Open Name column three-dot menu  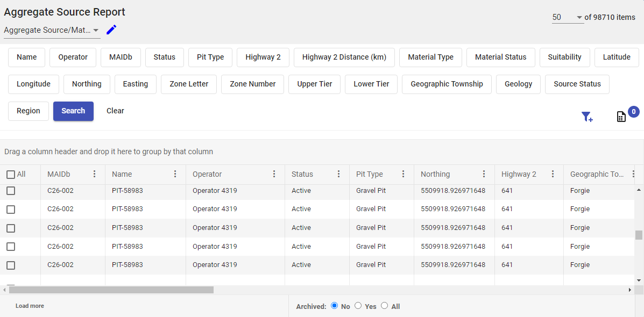point(175,174)
